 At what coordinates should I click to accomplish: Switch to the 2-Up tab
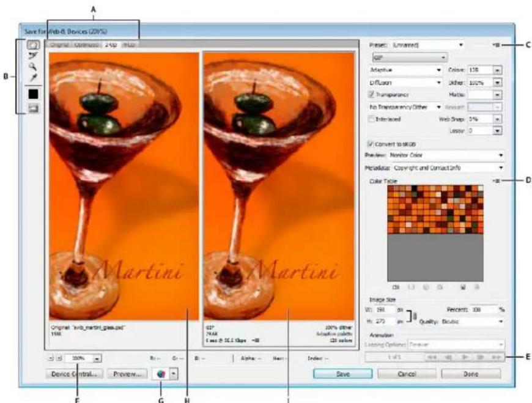111,45
